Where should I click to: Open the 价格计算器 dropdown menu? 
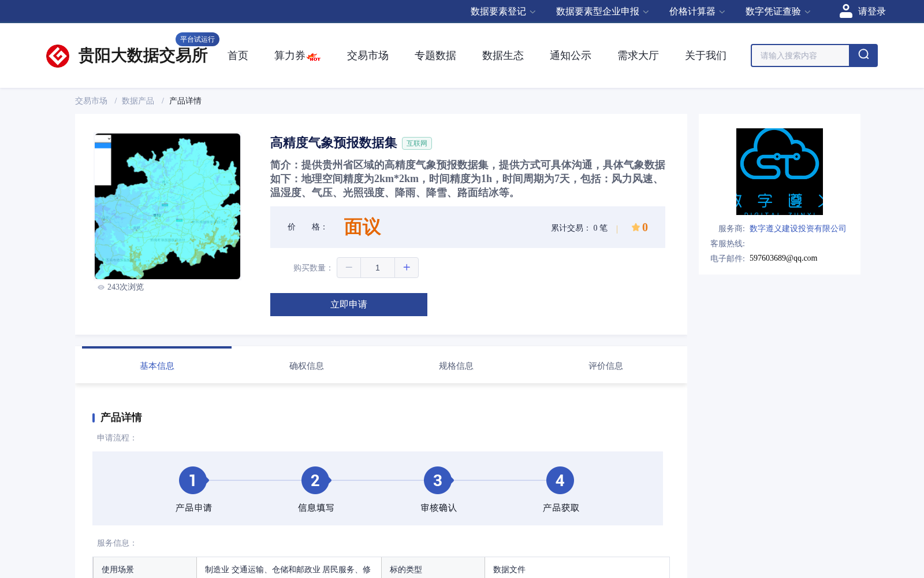697,12
